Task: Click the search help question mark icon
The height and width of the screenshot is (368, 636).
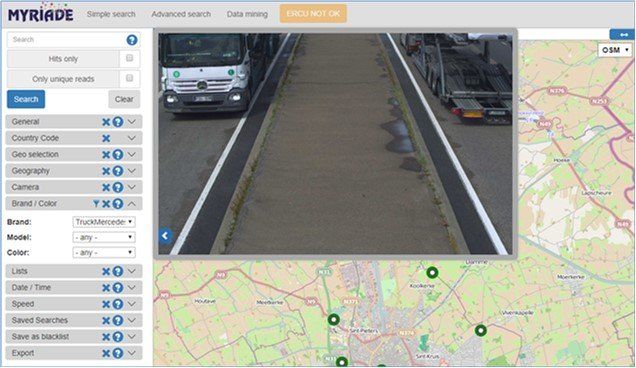Action: click(132, 40)
